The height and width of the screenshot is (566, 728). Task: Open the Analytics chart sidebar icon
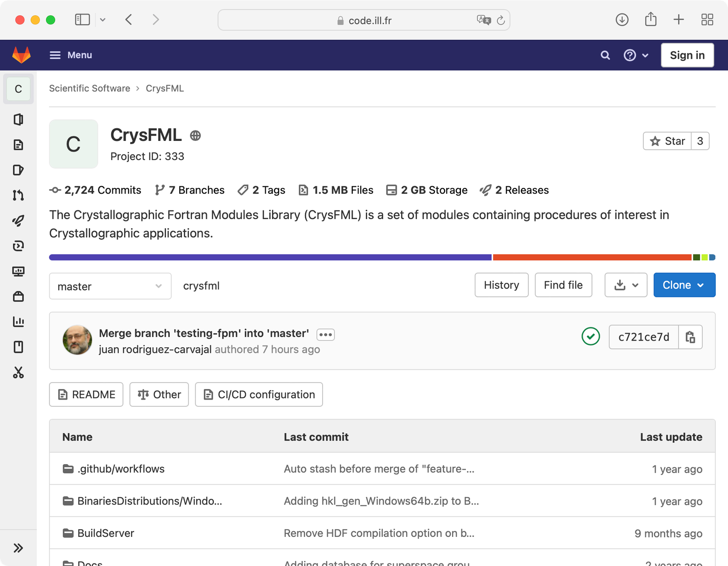pyautogui.click(x=18, y=322)
